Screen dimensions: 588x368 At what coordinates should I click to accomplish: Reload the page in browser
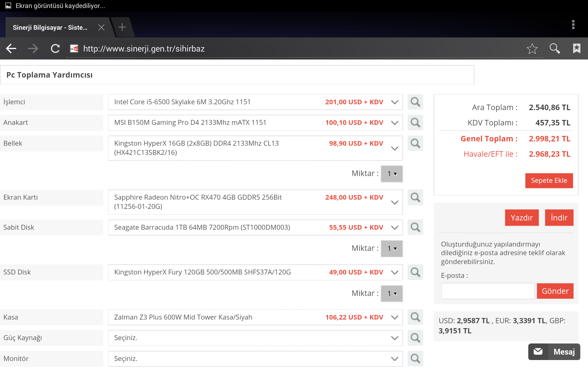coord(55,48)
